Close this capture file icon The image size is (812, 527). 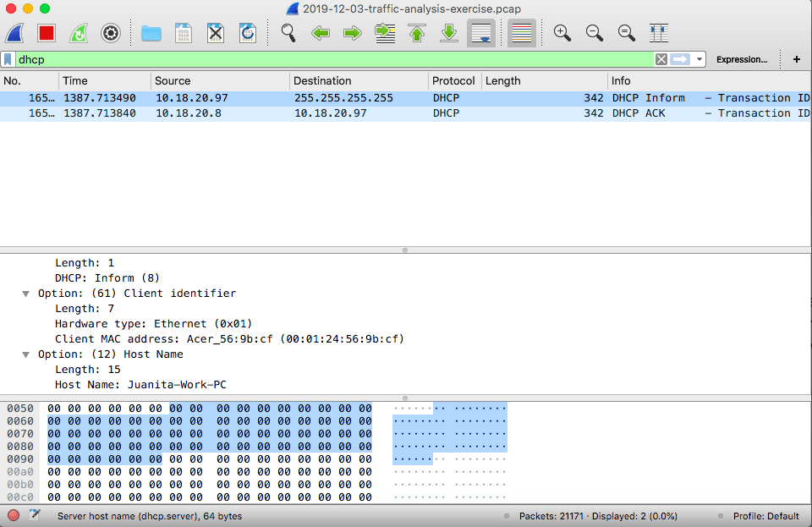coord(216,33)
